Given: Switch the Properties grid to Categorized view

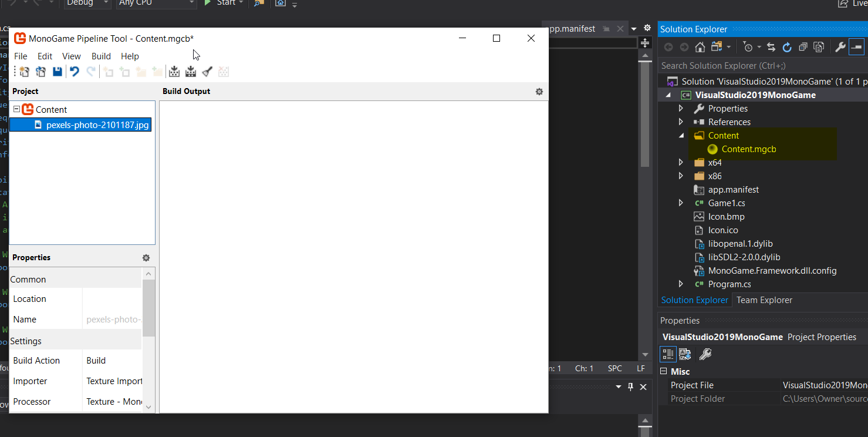Looking at the screenshot, I should [x=668, y=354].
